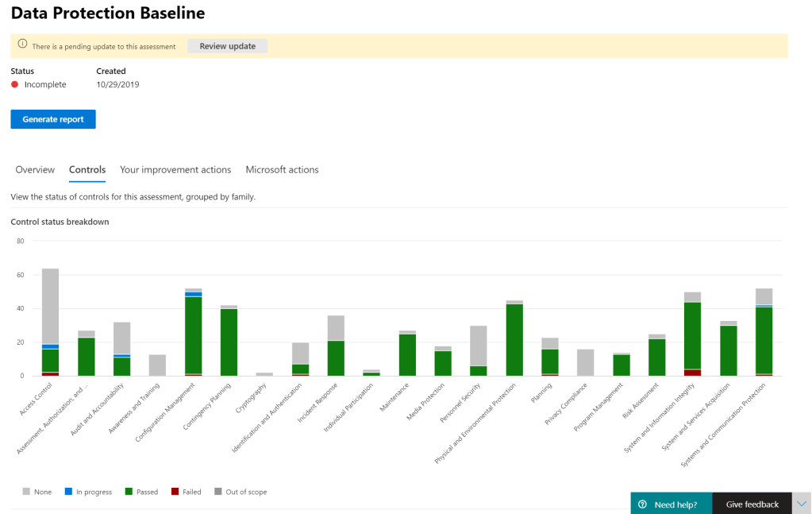Select the Configuration Management green bar

coord(193,334)
